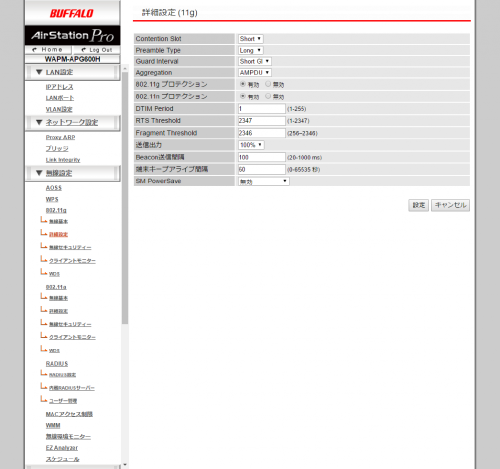Open 送信出力 100% dropdown
The width and height of the screenshot is (500, 469).
[251, 145]
